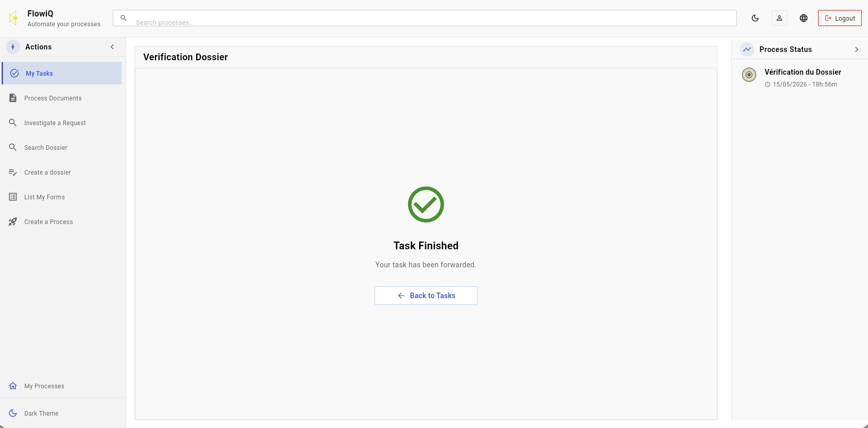
Task: Click the Create a Process rocket icon
Action: [13, 221]
